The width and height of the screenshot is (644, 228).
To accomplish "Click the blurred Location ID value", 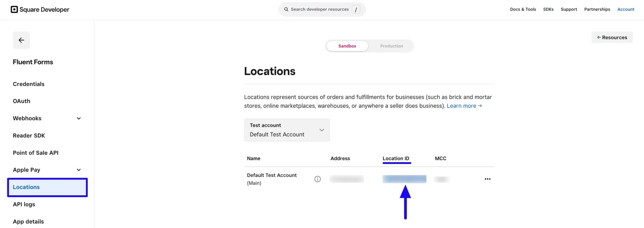I will (404, 179).
